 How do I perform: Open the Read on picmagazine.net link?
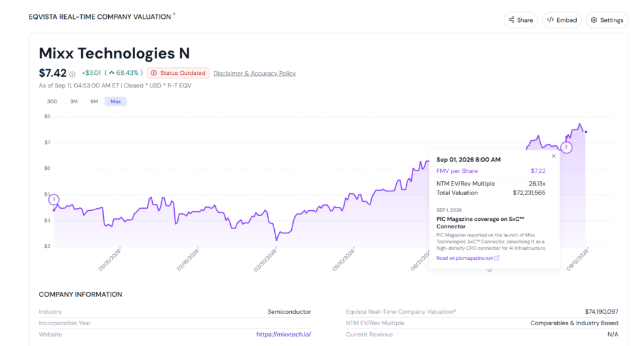[467, 258]
